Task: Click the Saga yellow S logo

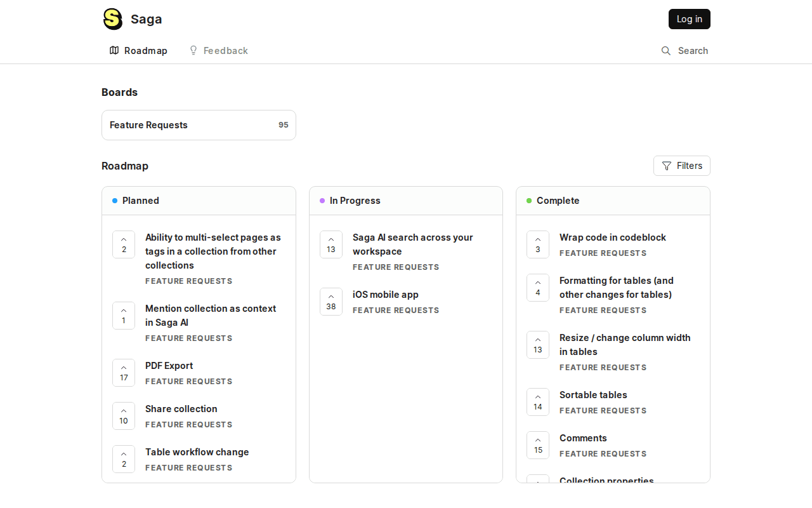Action: (113, 19)
